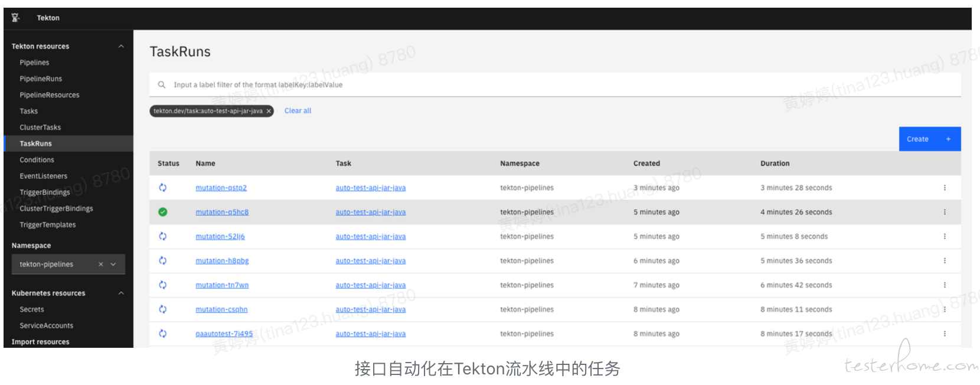Image resolution: width=980 pixels, height=385 pixels.
Task: Click the running status icon for qaautotest-7j495
Action: click(x=163, y=334)
